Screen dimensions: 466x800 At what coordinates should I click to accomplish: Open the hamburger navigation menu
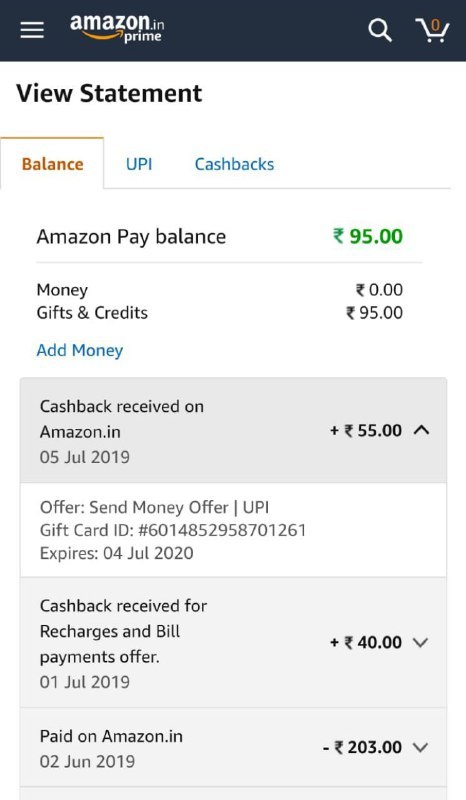pyautogui.click(x=32, y=31)
